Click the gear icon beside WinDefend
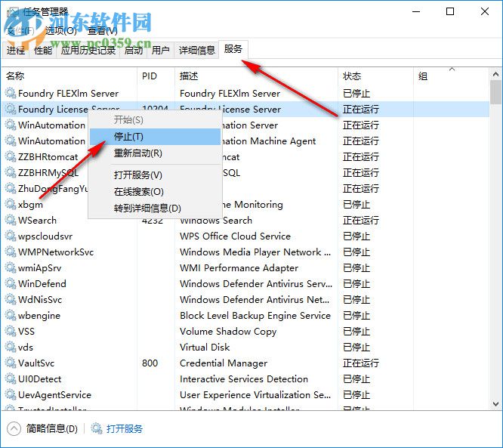The width and height of the screenshot is (503, 448). 11,284
